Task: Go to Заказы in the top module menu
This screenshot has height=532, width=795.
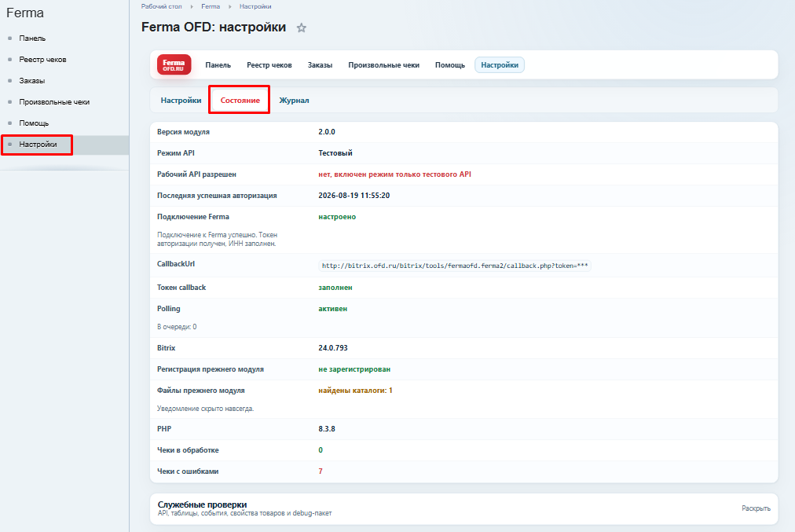Action: (320, 65)
